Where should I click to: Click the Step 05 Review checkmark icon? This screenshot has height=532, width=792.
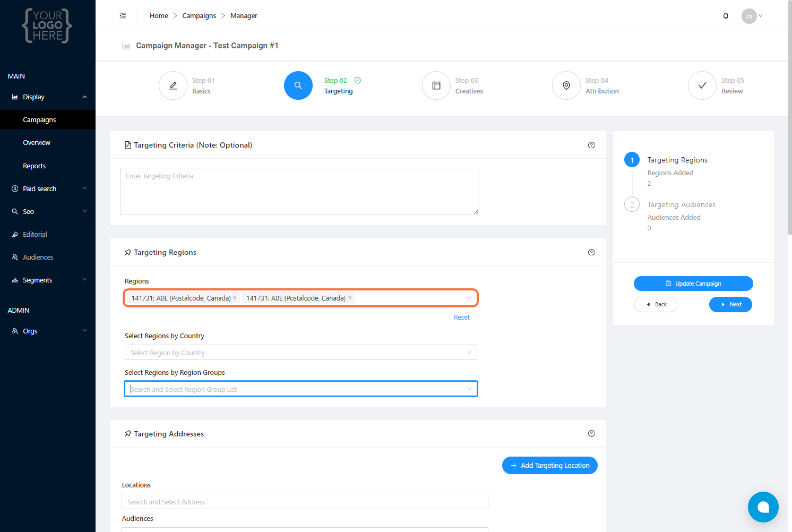pyautogui.click(x=702, y=85)
